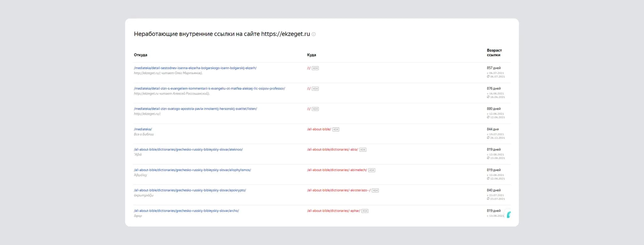Image resolution: width=644 pixels, height=245 pixels.
Task: Open the slovar/archo/ source link
Action: (186, 211)
